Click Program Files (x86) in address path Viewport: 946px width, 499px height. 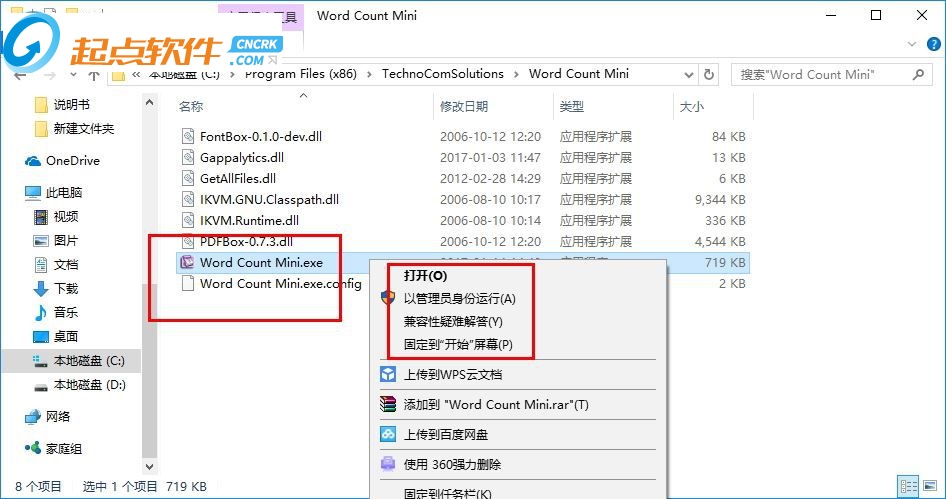(300, 74)
